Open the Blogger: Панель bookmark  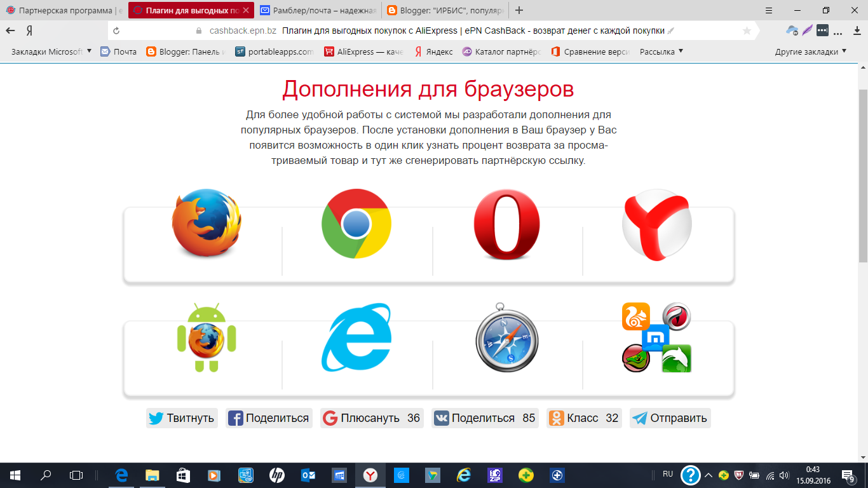coord(186,52)
